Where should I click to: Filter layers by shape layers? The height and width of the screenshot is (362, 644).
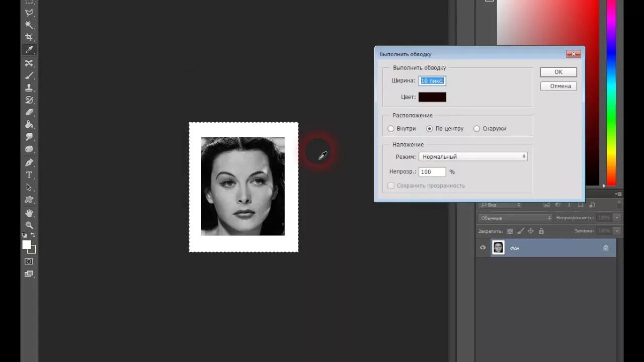[581, 205]
